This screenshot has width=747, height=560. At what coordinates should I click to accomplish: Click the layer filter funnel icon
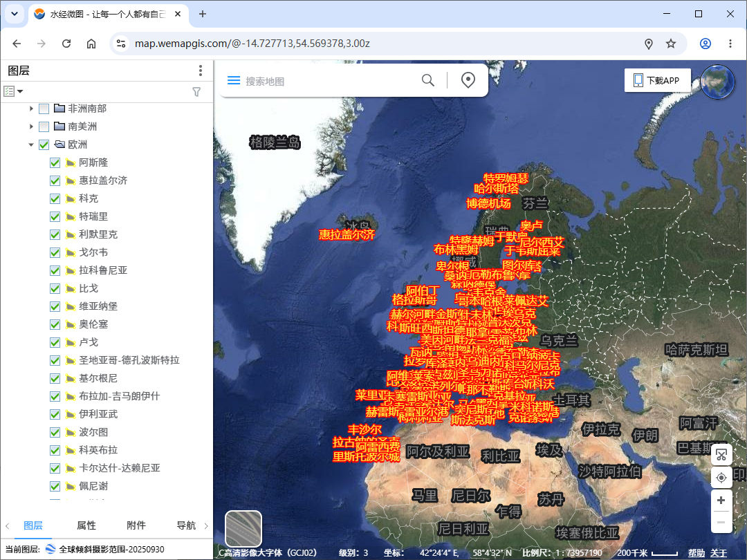196,91
